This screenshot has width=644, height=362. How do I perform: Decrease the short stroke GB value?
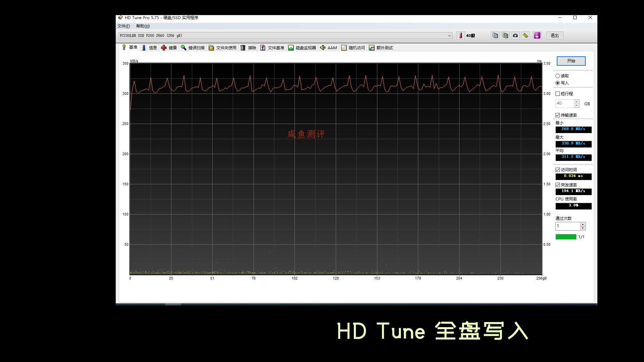pos(576,106)
